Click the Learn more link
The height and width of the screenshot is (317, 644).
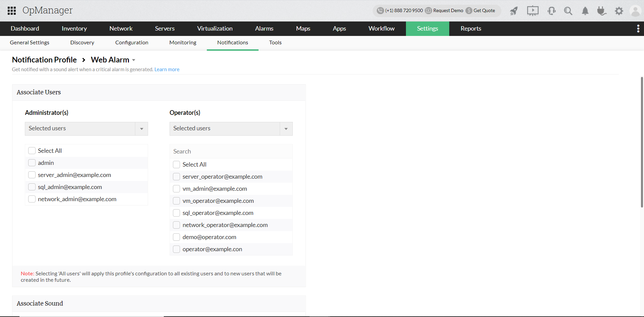[167, 69]
